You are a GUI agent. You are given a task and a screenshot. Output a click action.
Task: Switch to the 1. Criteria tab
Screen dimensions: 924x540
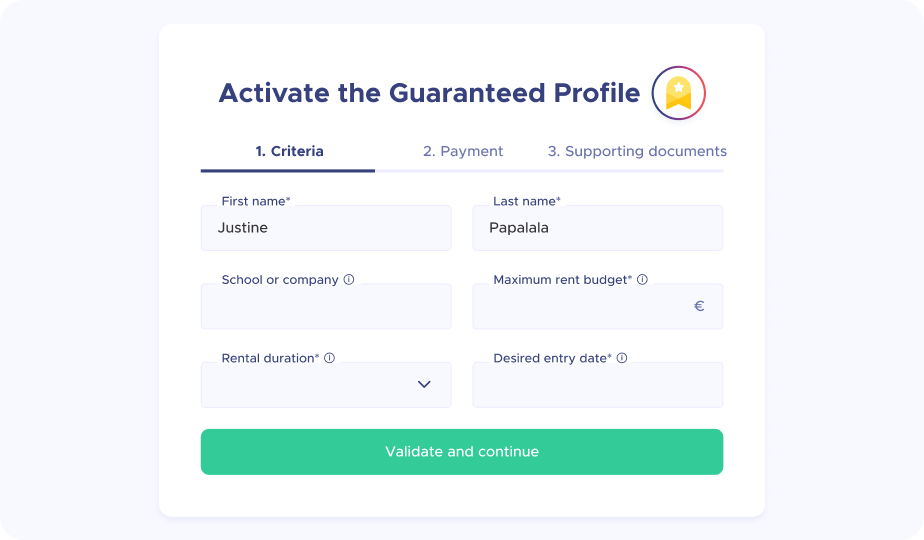289,152
